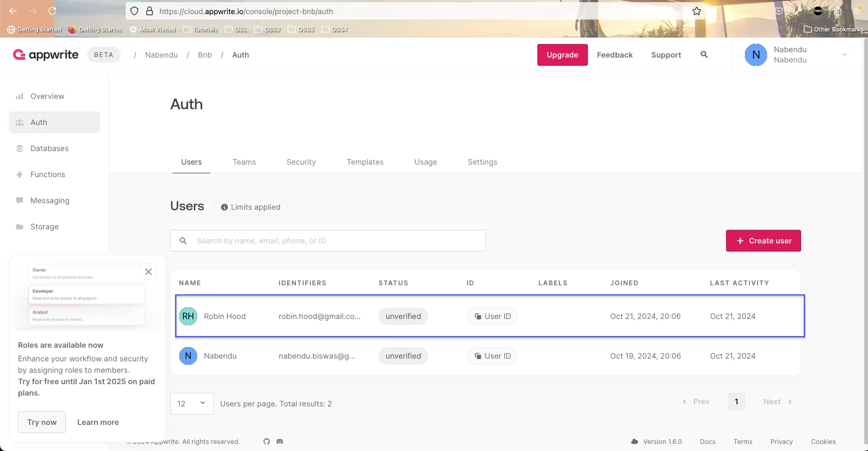
Task: Open the OSS3 bookmarks folder
Action: tap(301, 29)
